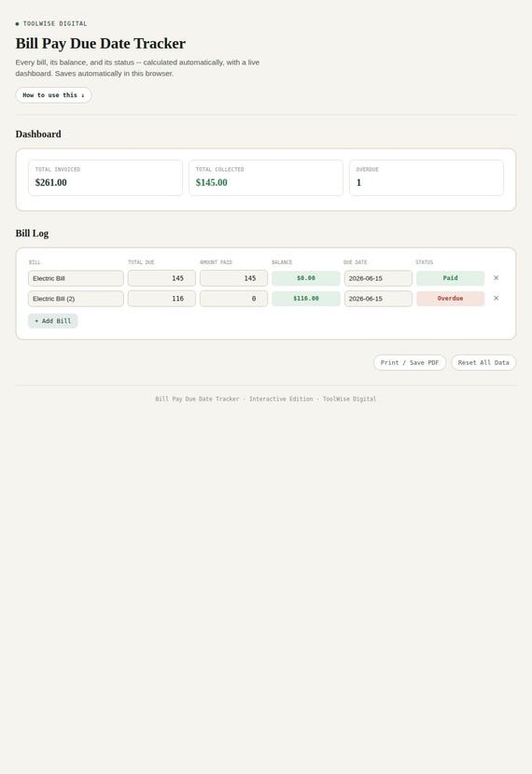Select the Total Invoiced $261.00 card
This screenshot has width=532, height=774.
pos(105,177)
